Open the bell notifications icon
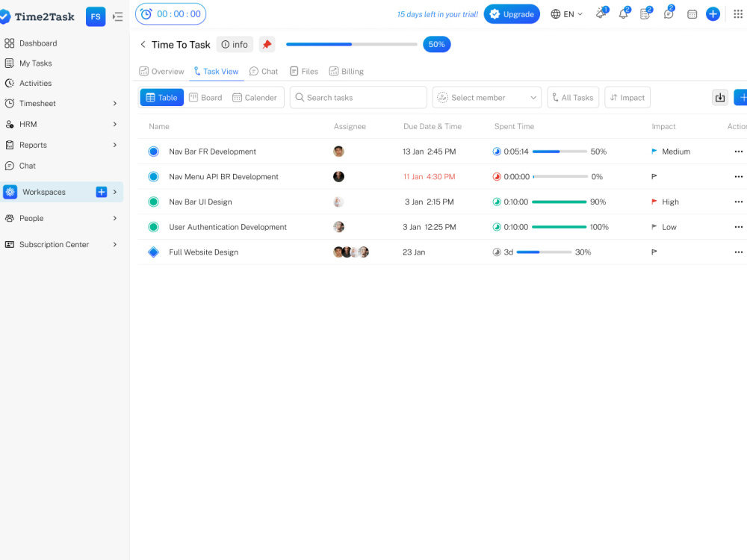The image size is (747, 560). [x=624, y=13]
